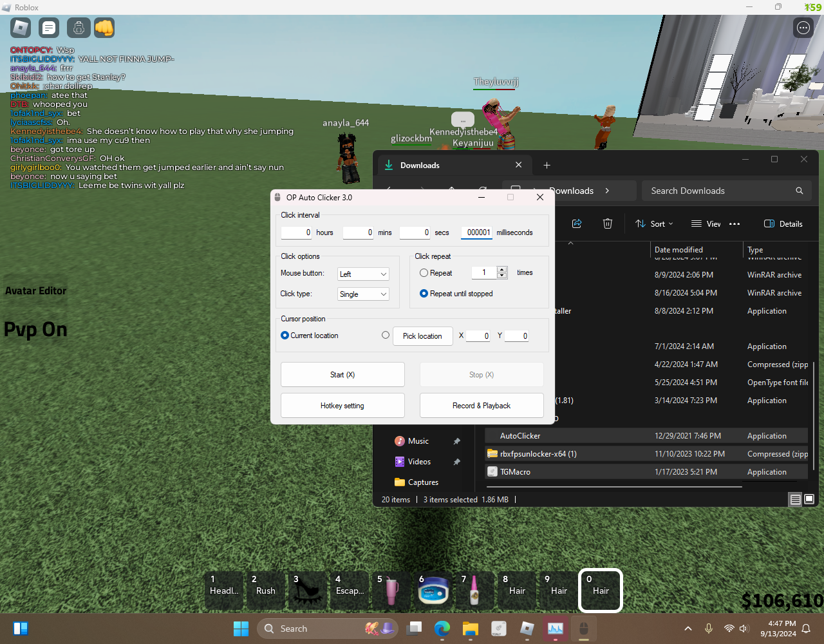The image size is (824, 644).
Task: Click the mins interval field
Action: [358, 232]
